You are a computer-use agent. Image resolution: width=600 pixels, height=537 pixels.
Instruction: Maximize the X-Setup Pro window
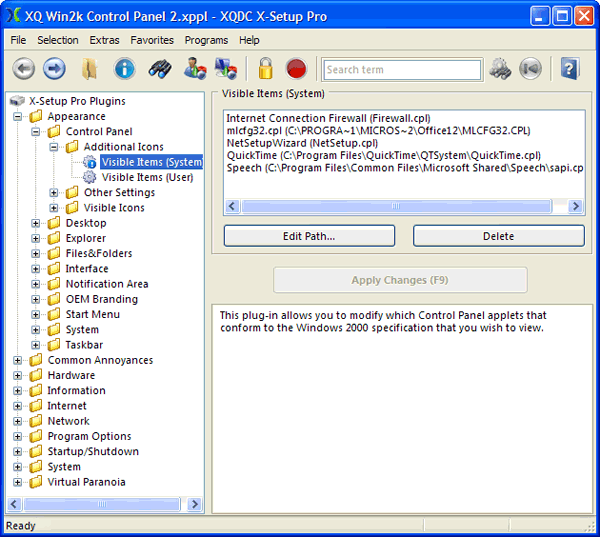[562, 16]
